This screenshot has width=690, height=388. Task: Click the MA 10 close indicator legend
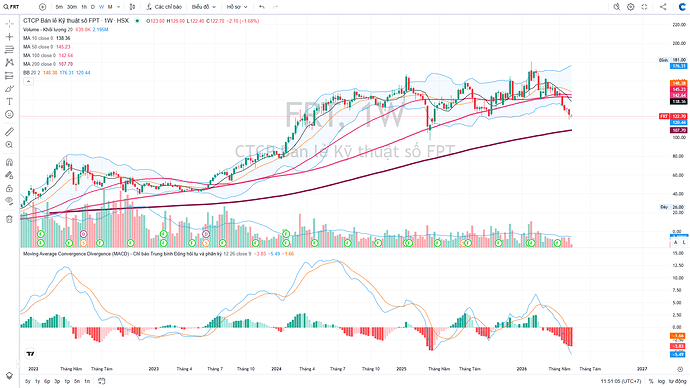click(38, 38)
